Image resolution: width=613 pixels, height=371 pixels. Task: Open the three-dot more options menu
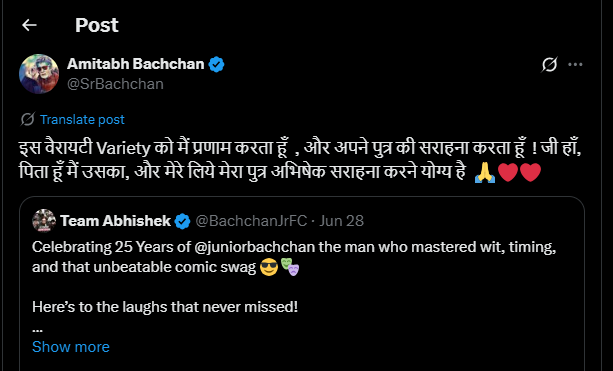[x=575, y=65]
